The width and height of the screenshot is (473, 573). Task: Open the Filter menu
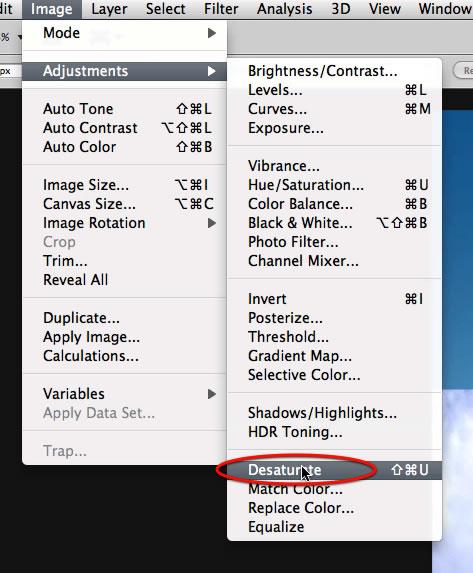point(221,9)
